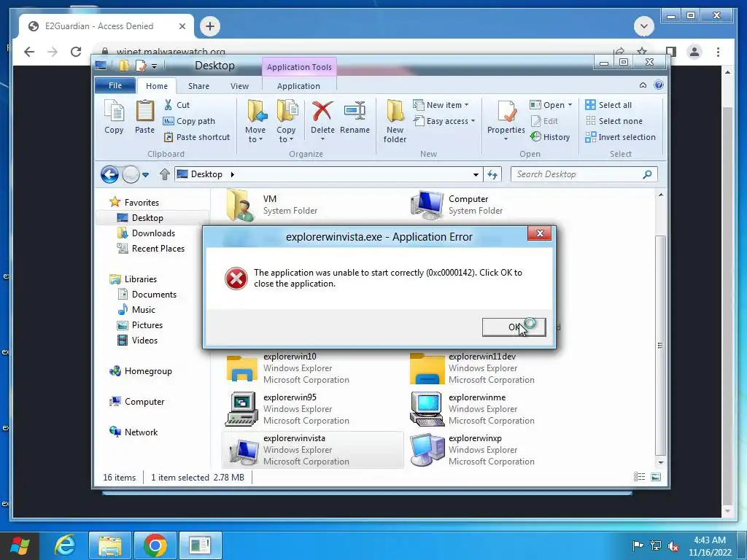Click the History button
The width and height of the screenshot is (747, 560).
[x=550, y=137]
